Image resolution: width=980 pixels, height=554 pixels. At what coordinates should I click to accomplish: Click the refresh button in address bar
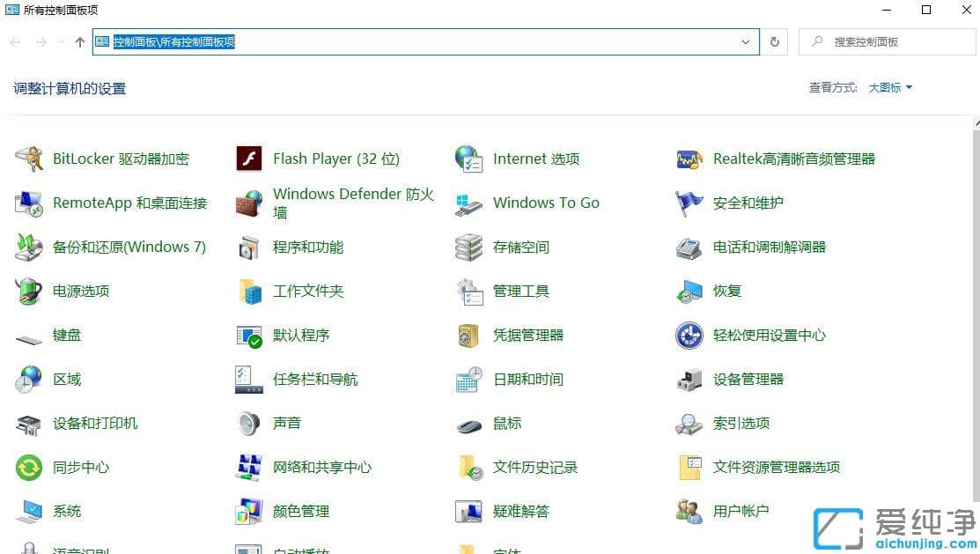point(774,41)
